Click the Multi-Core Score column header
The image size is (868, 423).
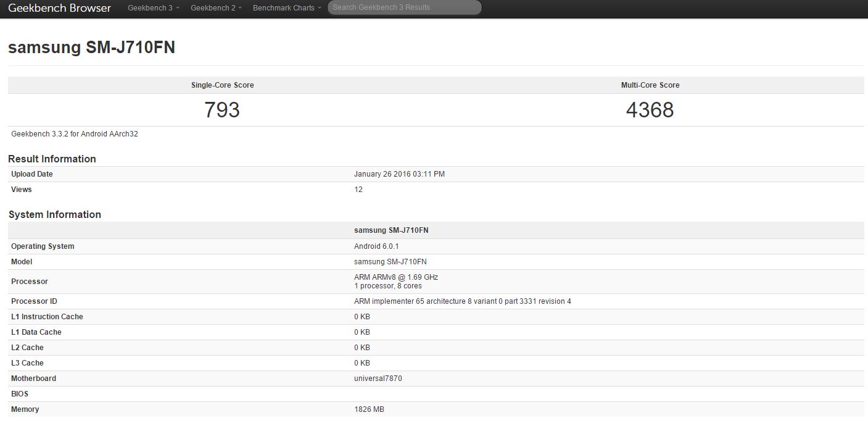[650, 85]
